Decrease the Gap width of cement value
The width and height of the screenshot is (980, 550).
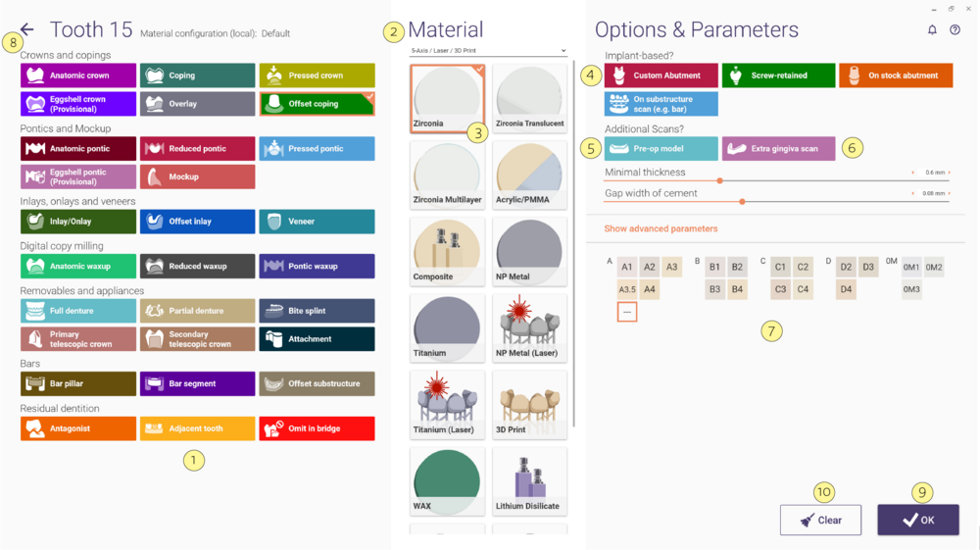pyautogui.click(x=913, y=194)
